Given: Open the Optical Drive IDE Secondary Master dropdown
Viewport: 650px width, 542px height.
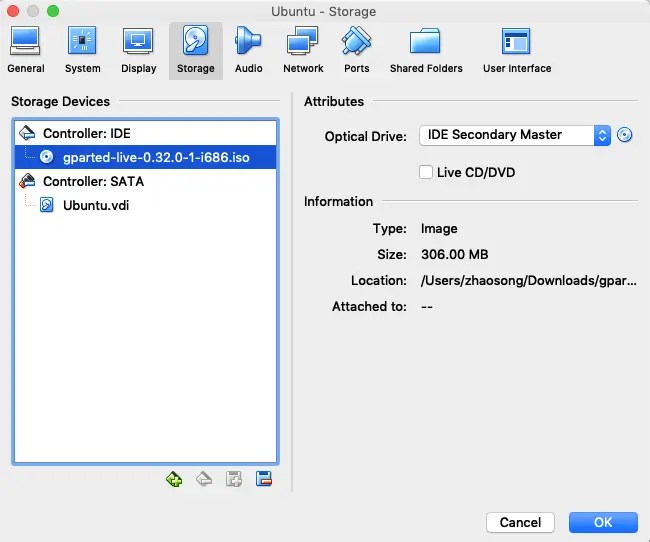Looking at the screenshot, I should pos(515,135).
